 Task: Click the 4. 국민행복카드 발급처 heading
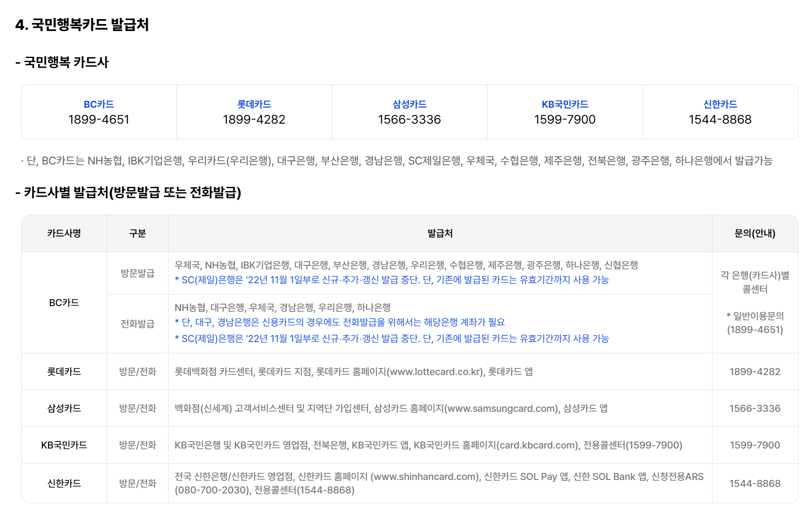pyautogui.click(x=82, y=25)
